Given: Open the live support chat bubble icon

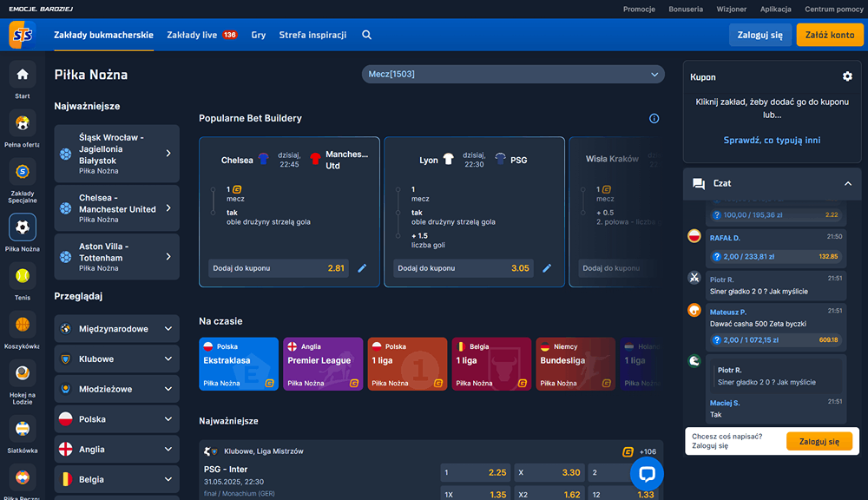Looking at the screenshot, I should tap(647, 474).
